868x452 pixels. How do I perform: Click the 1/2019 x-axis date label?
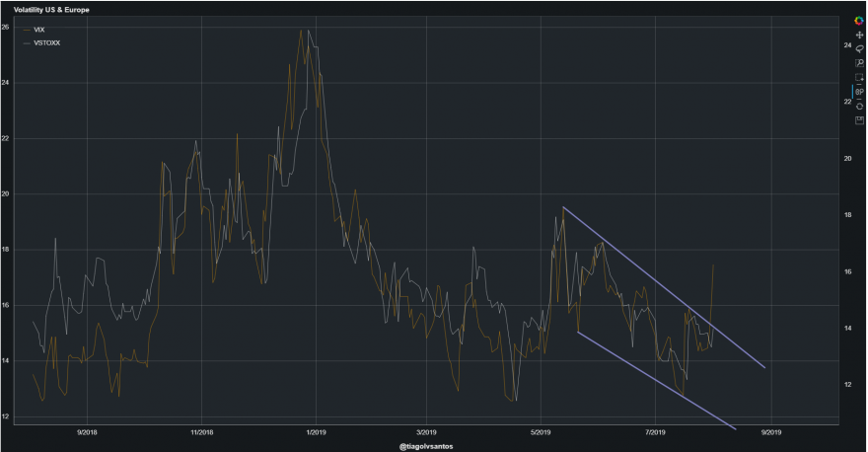pyautogui.click(x=316, y=432)
